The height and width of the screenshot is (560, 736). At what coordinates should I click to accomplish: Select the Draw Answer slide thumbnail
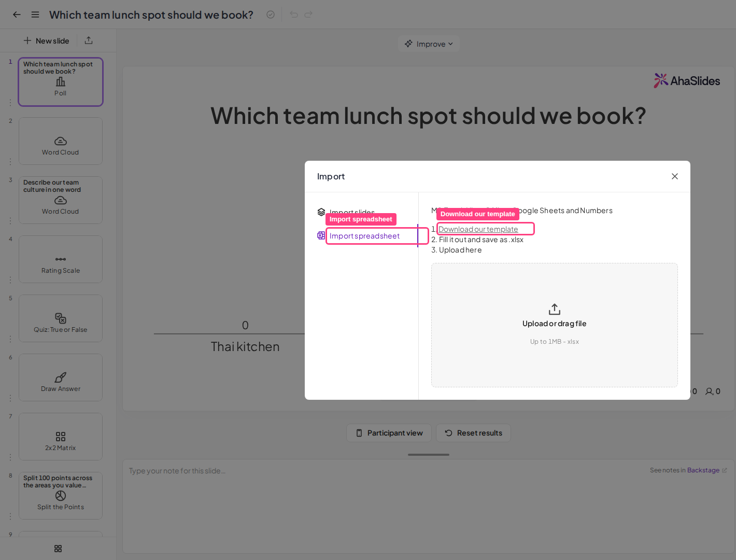[x=61, y=377]
